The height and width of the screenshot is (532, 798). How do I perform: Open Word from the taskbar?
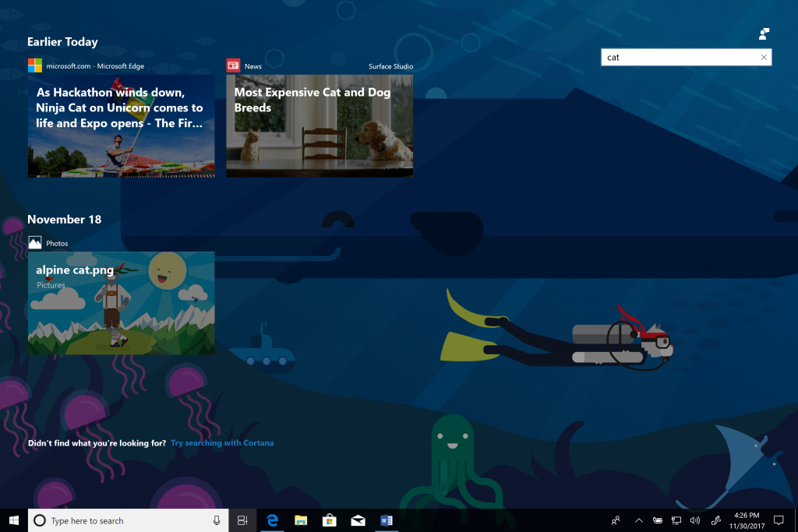point(386,520)
